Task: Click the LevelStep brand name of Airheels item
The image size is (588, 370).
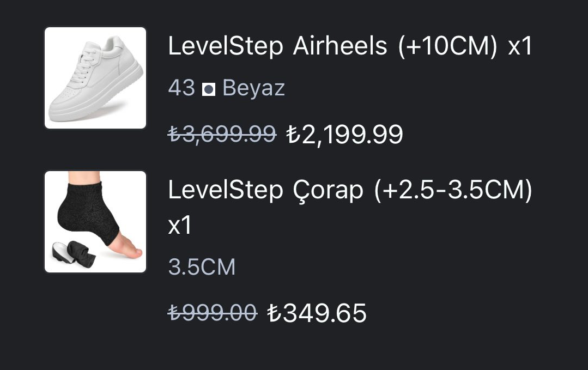Action: pyautogui.click(x=226, y=46)
